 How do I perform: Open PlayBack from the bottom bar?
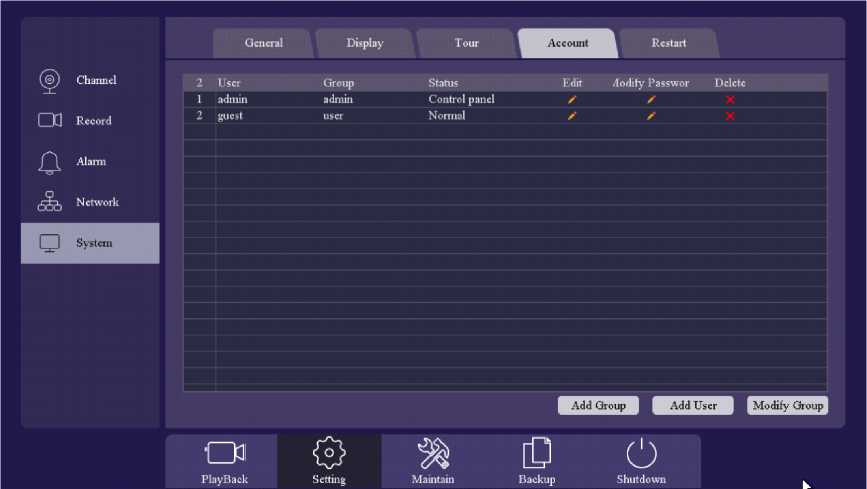[x=224, y=461]
